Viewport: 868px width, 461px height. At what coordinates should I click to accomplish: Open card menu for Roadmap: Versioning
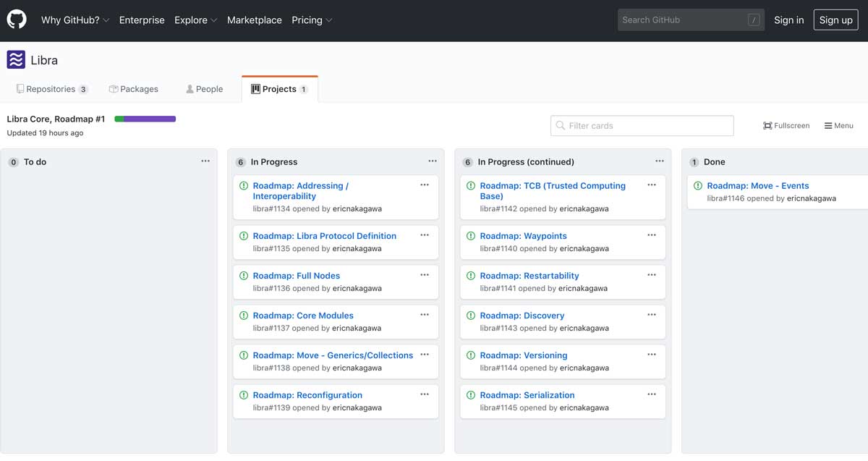pyautogui.click(x=652, y=355)
